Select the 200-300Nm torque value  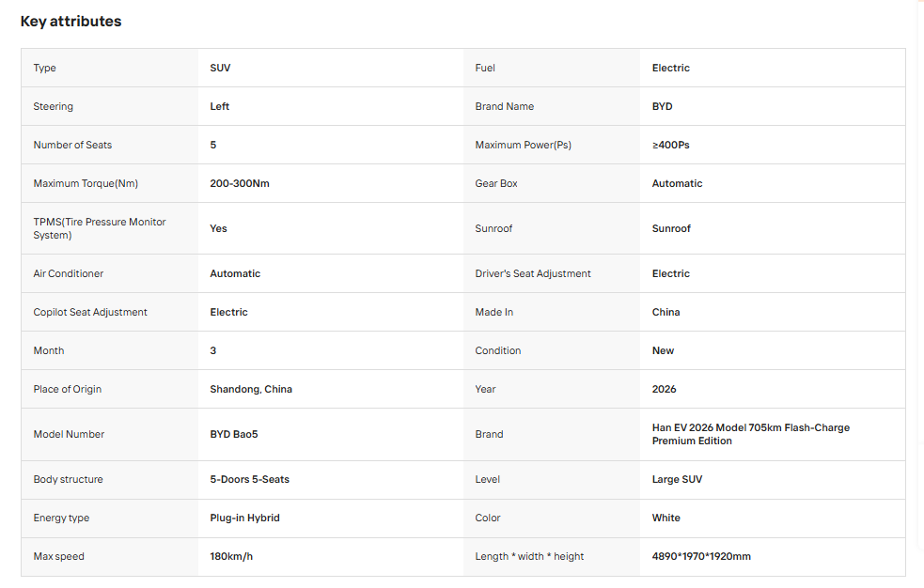[240, 184]
